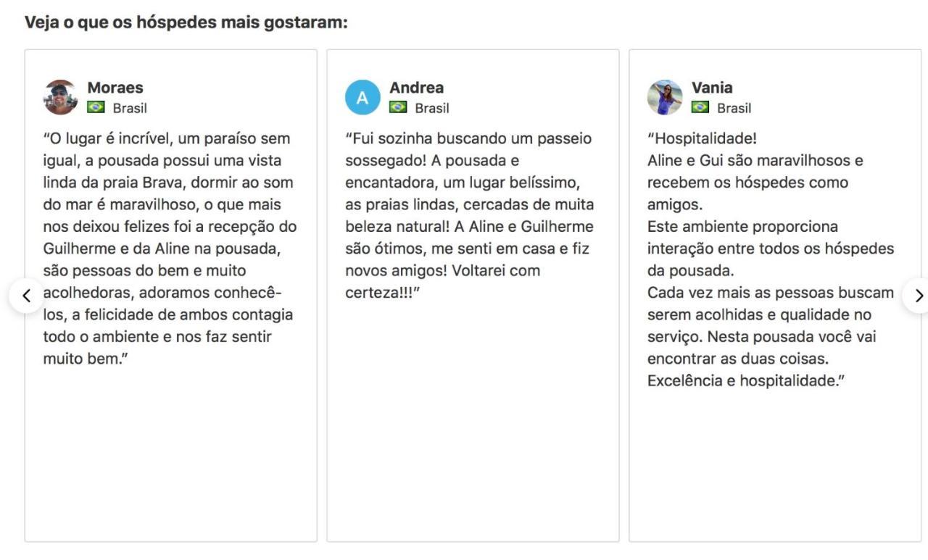Click the Brazil flag under Vania
The height and width of the screenshot is (560, 928).
click(x=700, y=107)
